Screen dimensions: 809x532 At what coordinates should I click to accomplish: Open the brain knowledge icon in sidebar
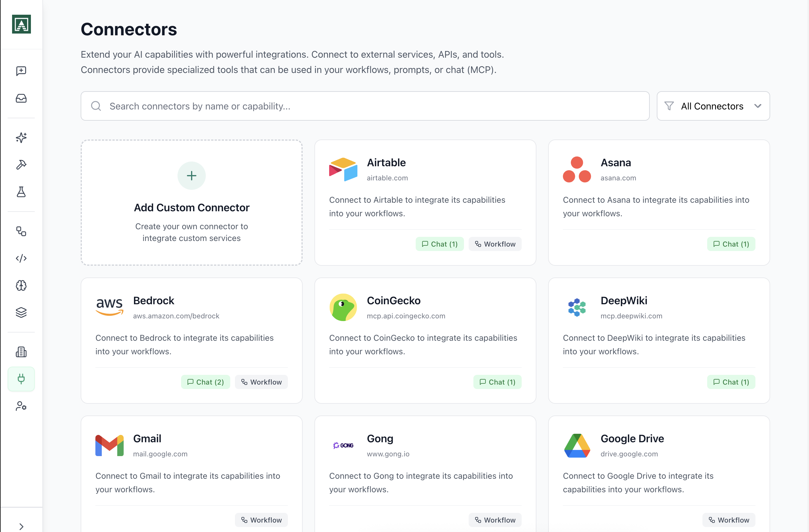coord(21,285)
